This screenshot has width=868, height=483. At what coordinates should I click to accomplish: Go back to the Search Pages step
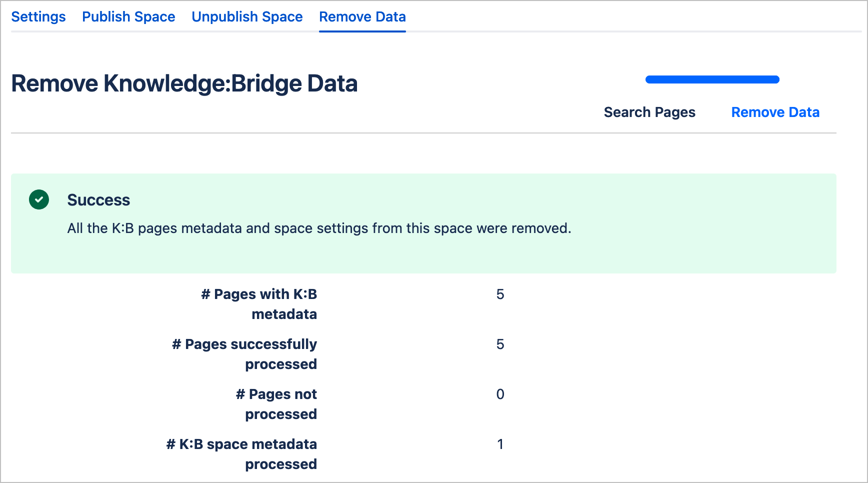[x=649, y=112]
